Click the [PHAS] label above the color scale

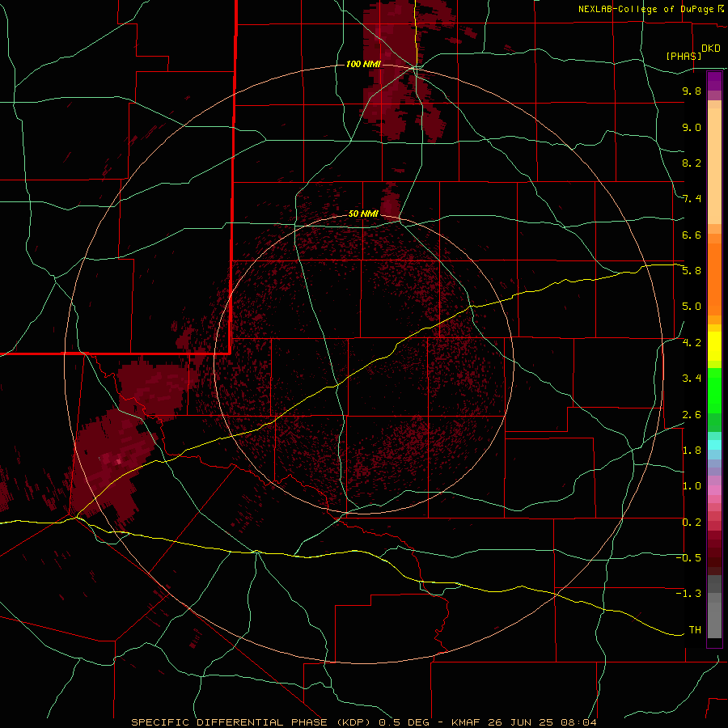pos(684,56)
